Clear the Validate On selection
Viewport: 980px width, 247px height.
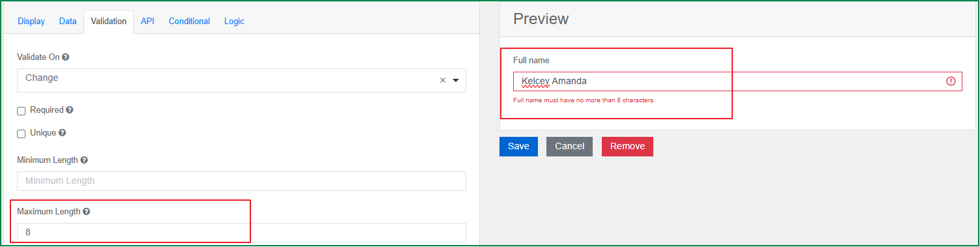point(443,80)
